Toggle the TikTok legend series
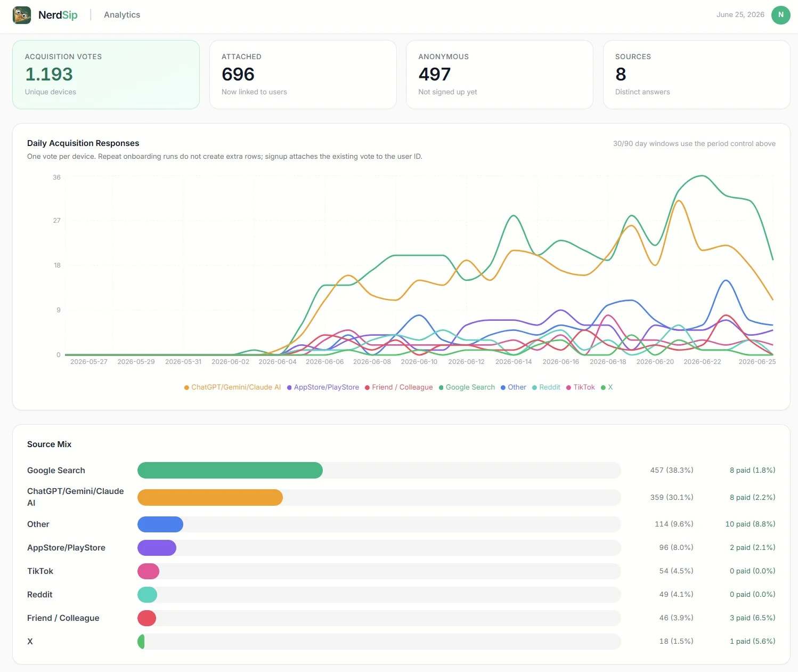Screen dimensions: 798x672 tap(580, 387)
